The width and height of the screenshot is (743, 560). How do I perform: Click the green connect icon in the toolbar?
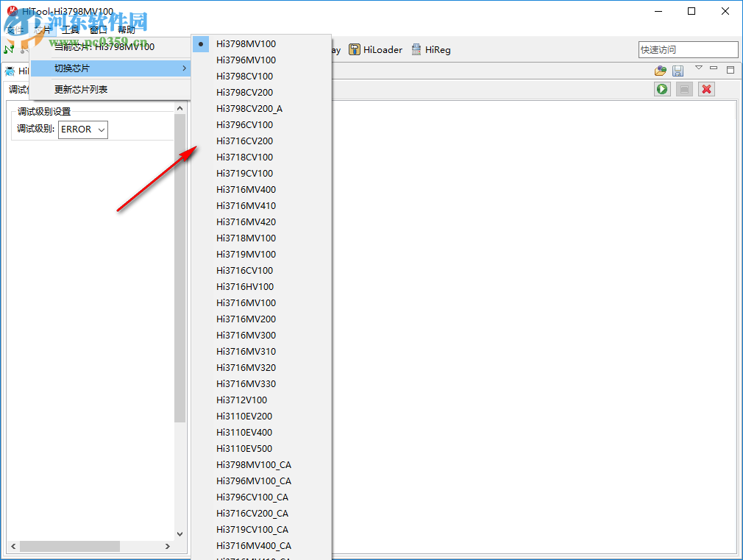pos(9,49)
